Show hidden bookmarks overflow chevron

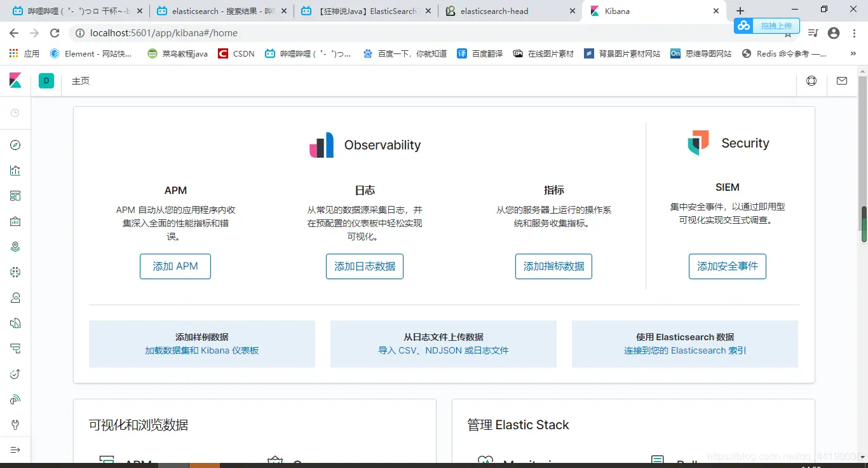[x=852, y=54]
